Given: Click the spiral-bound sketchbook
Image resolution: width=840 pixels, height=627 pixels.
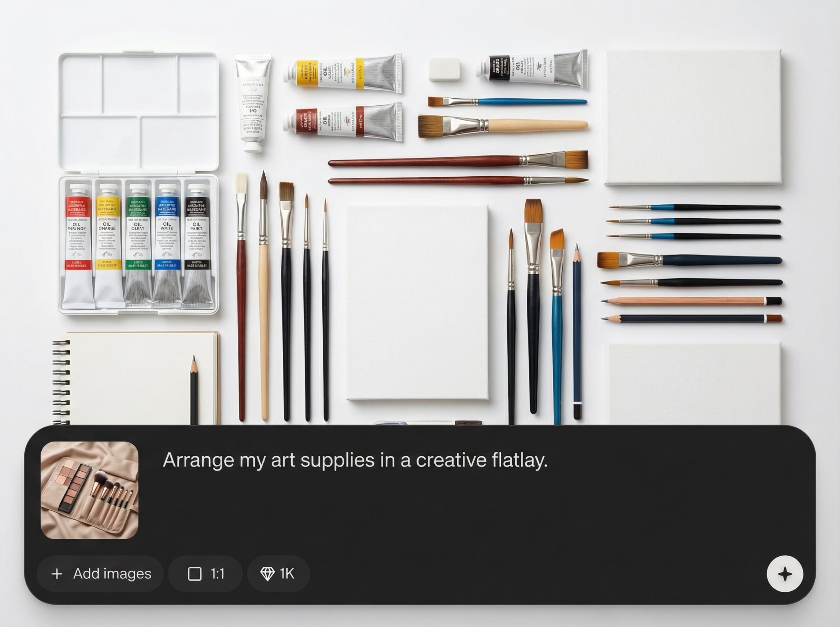Looking at the screenshot, I should 136,378.
